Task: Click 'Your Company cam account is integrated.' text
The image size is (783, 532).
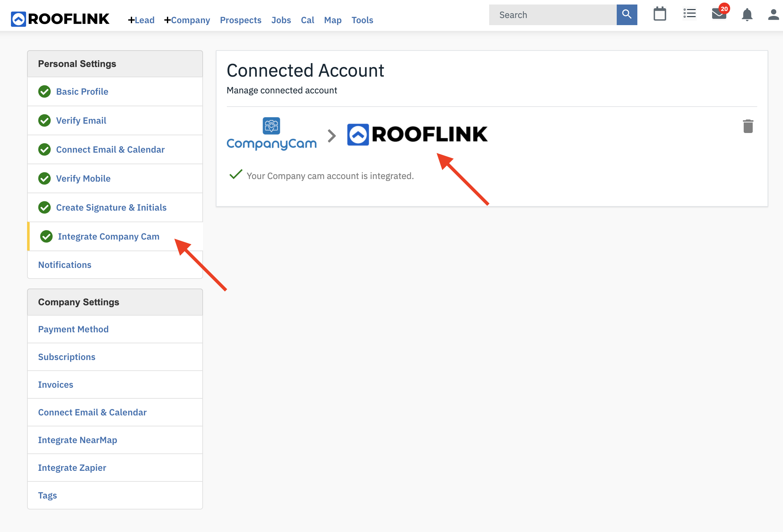Action: point(330,176)
